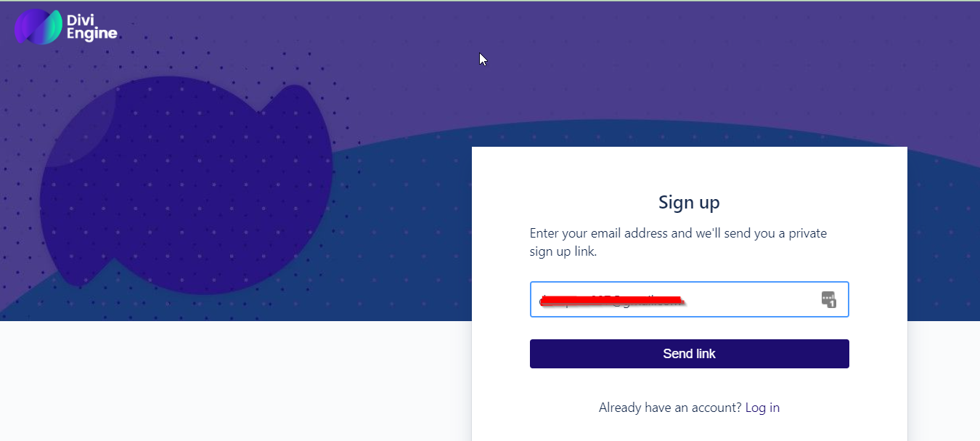The width and height of the screenshot is (980, 441).
Task: Click the "Sign up" heading
Action: point(689,202)
